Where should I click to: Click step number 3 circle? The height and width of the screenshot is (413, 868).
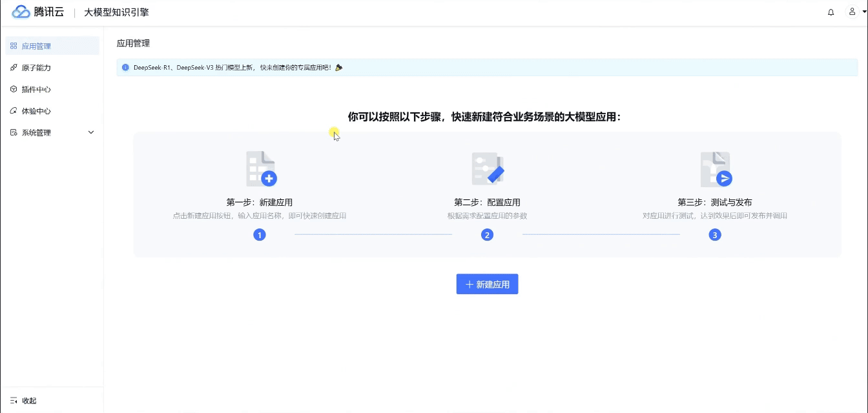point(714,235)
